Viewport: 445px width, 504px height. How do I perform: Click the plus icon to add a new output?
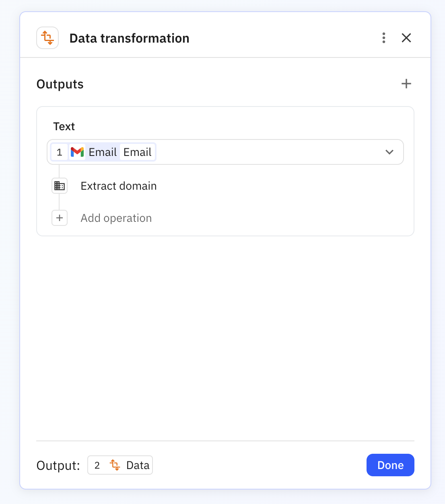pos(406,84)
